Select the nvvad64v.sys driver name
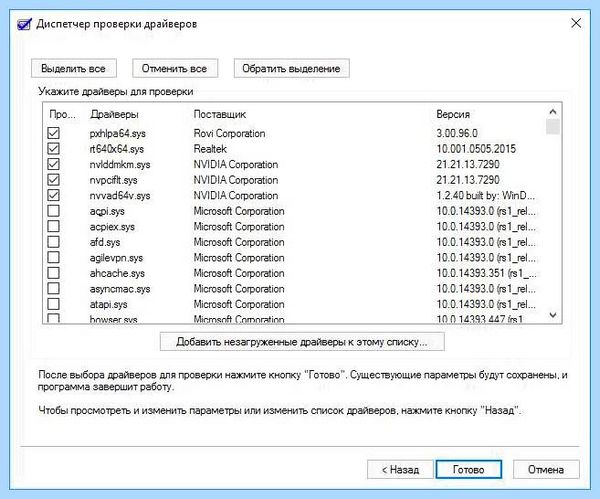Screen dimensions: 600x499 click(120, 196)
